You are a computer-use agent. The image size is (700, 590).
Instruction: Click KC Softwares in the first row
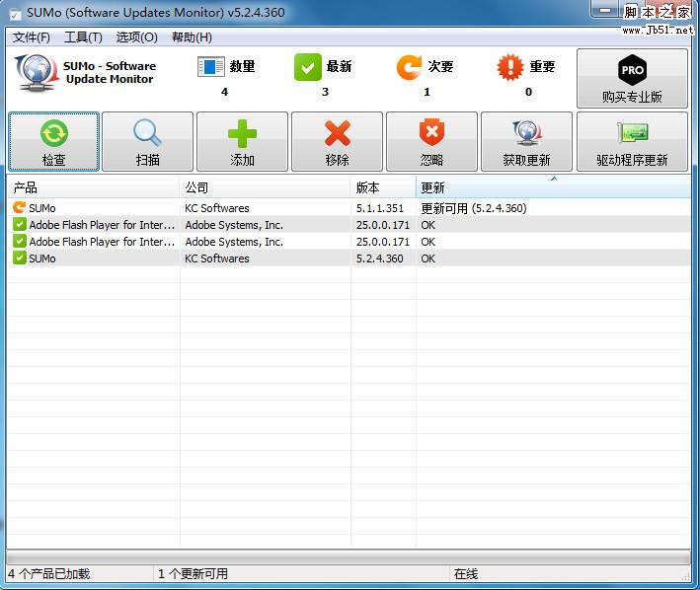217,208
